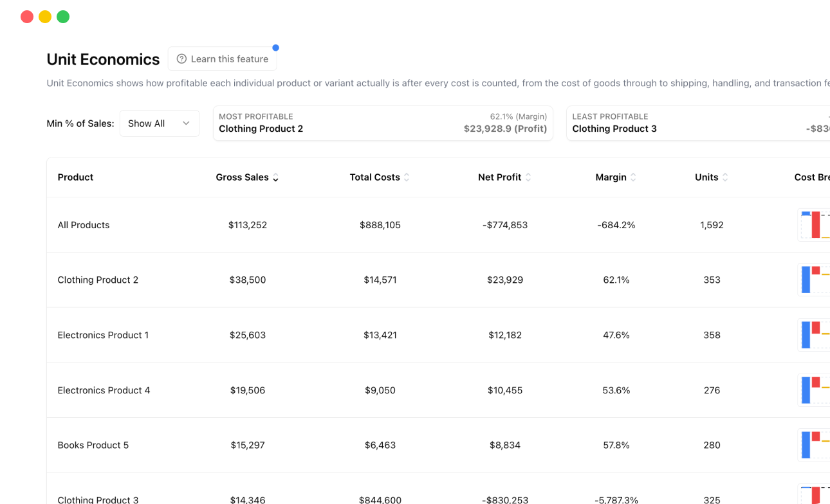Open the cost breakdown chart for All Products

point(814,225)
